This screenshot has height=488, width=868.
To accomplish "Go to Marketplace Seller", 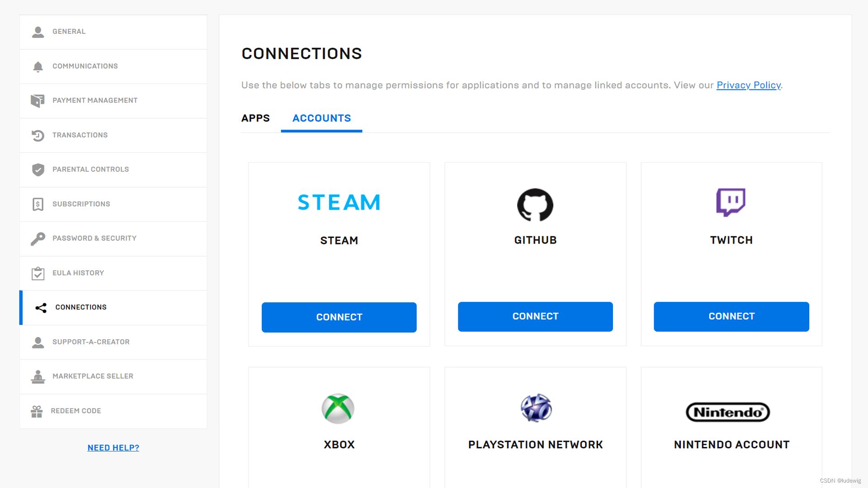I will click(x=113, y=376).
